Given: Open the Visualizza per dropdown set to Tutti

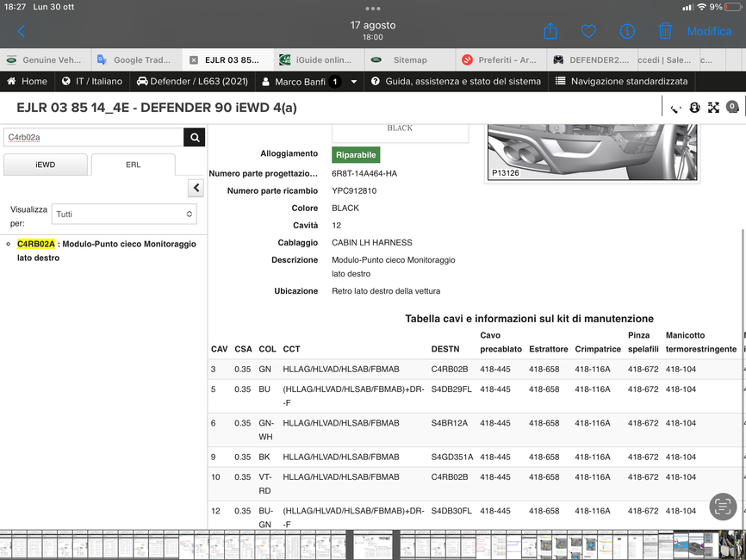Looking at the screenshot, I should click(124, 215).
